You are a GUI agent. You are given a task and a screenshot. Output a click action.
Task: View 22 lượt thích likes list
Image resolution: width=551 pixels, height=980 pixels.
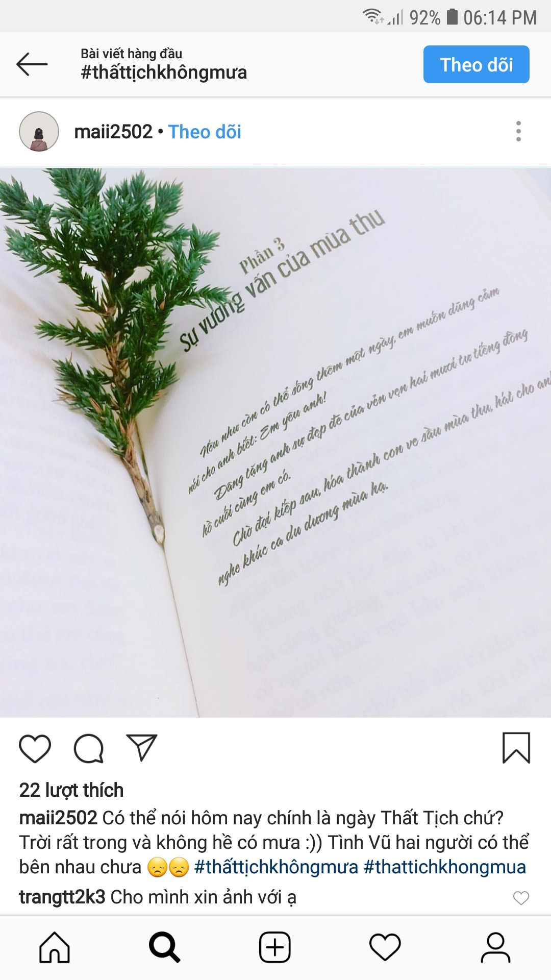pos(71,790)
